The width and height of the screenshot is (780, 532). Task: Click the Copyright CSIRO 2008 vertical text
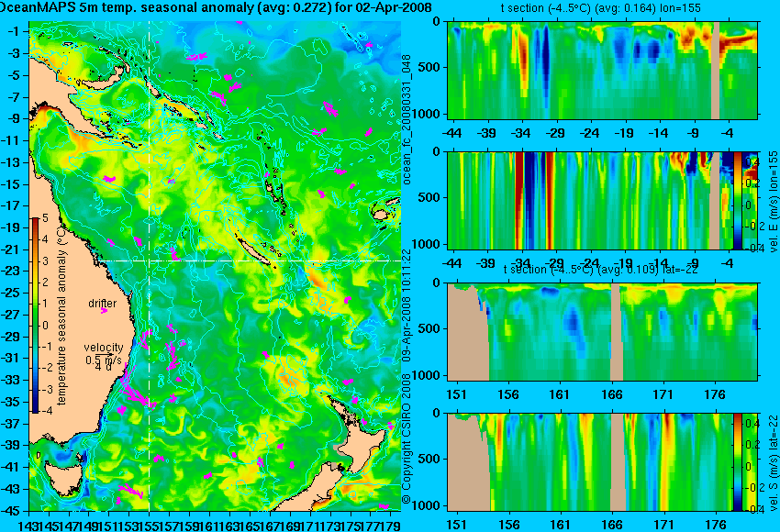[407, 438]
